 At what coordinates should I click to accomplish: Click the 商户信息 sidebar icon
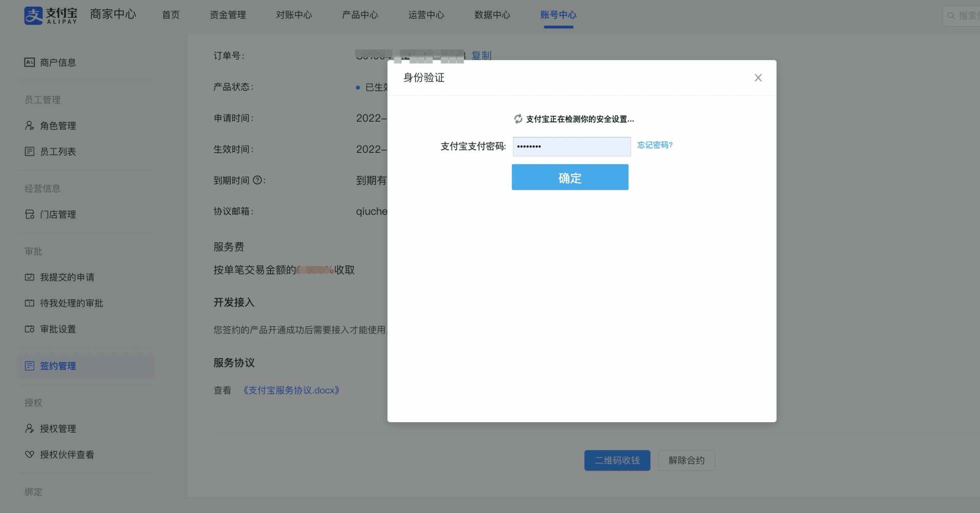click(x=29, y=62)
